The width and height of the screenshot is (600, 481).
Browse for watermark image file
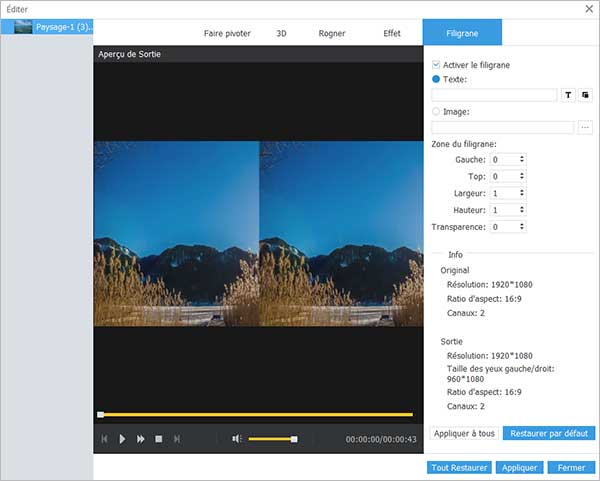click(x=585, y=128)
